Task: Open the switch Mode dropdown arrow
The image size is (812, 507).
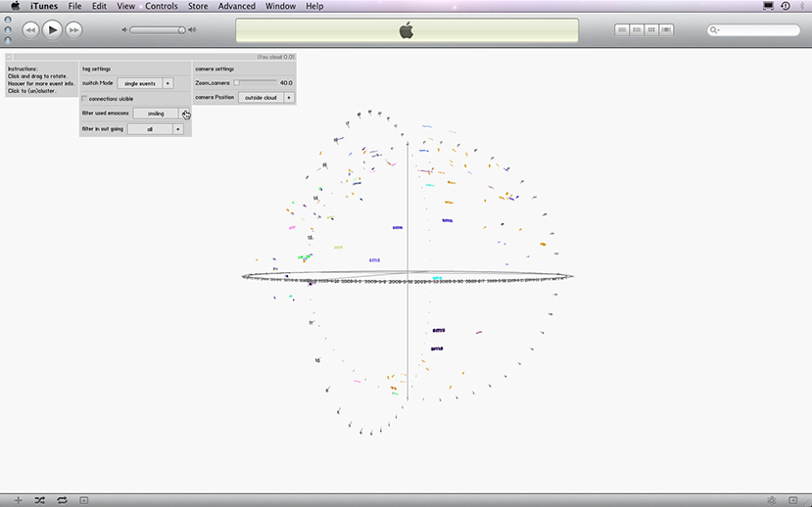Action: pos(167,84)
